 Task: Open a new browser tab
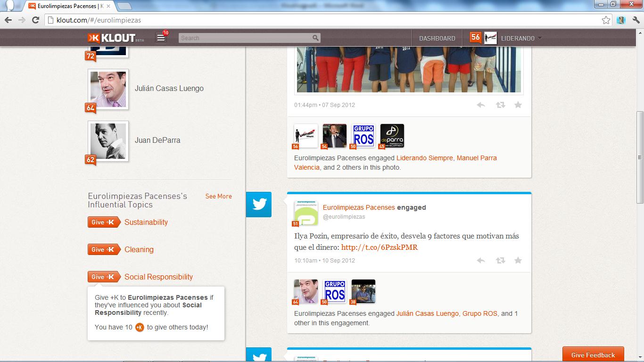click(x=124, y=6)
